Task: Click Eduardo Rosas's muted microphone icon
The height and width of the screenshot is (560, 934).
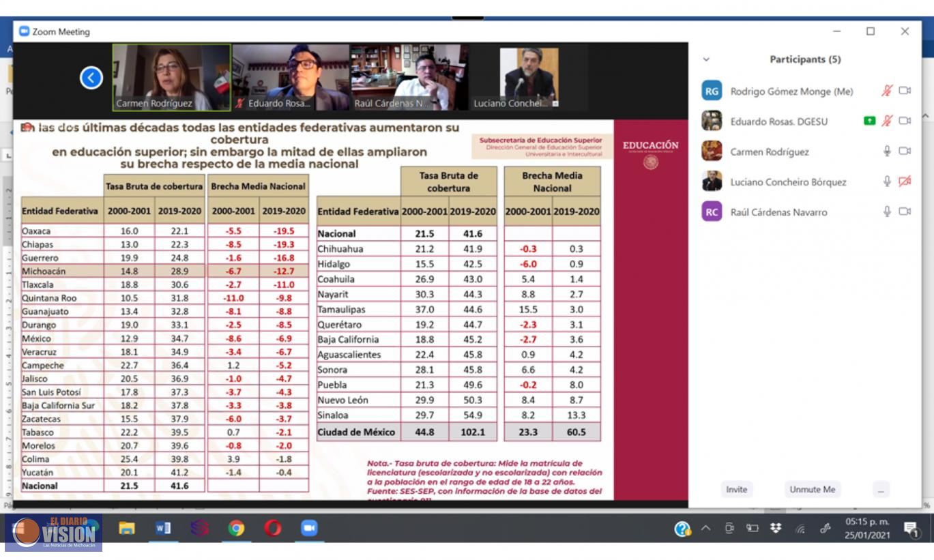Action: click(x=886, y=121)
